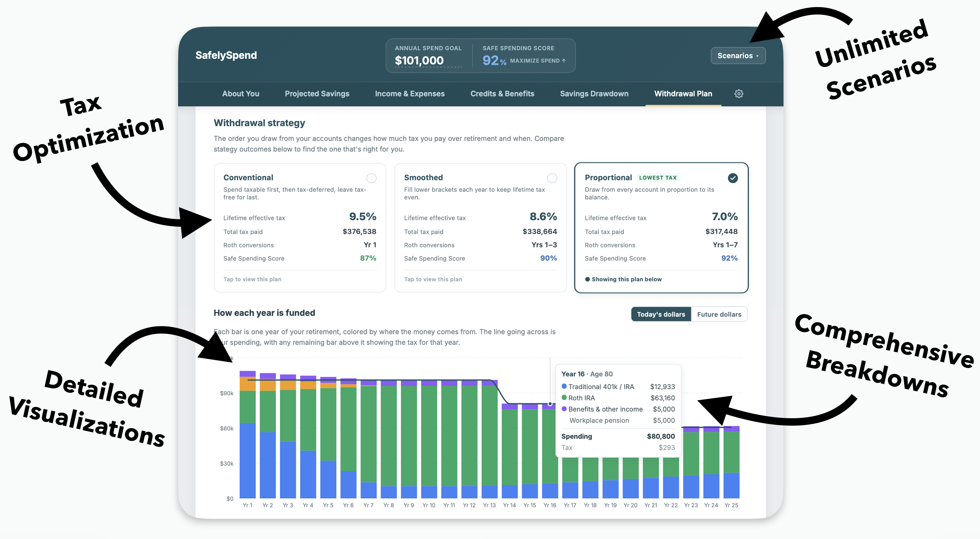Click the SafelySpend logo

pyautogui.click(x=226, y=55)
